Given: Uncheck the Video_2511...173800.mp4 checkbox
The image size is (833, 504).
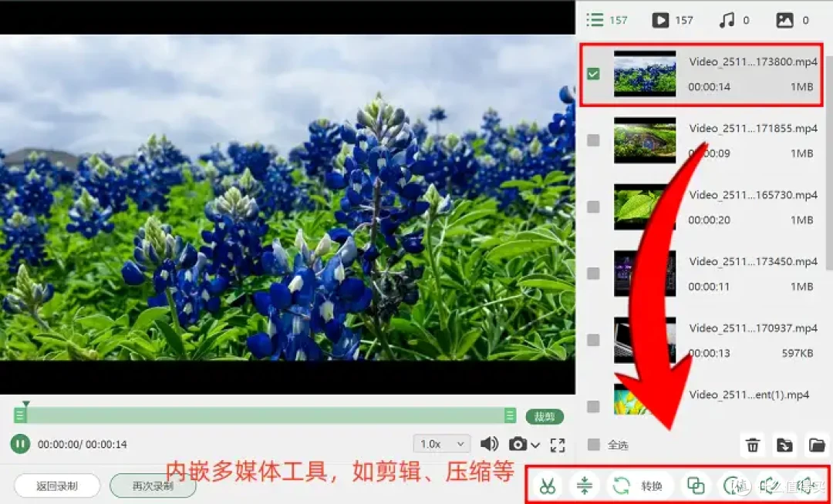Looking at the screenshot, I should point(593,74).
